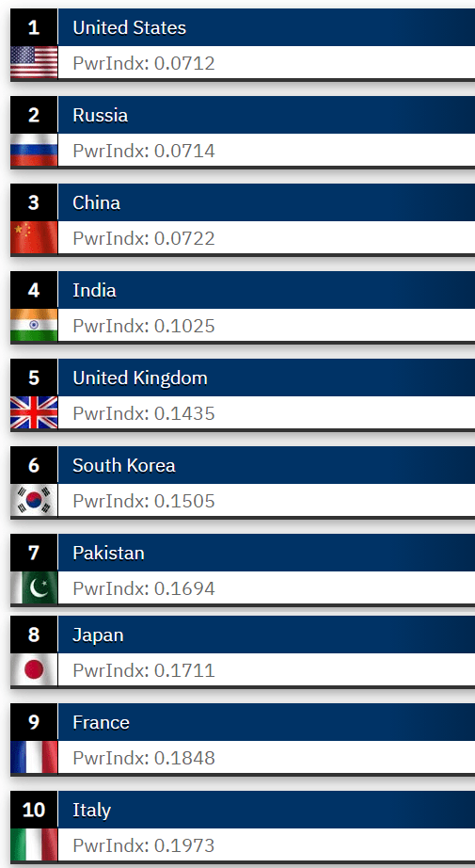This screenshot has width=475, height=868.
Task: Select the rank number 10 badge
Action: (x=34, y=810)
